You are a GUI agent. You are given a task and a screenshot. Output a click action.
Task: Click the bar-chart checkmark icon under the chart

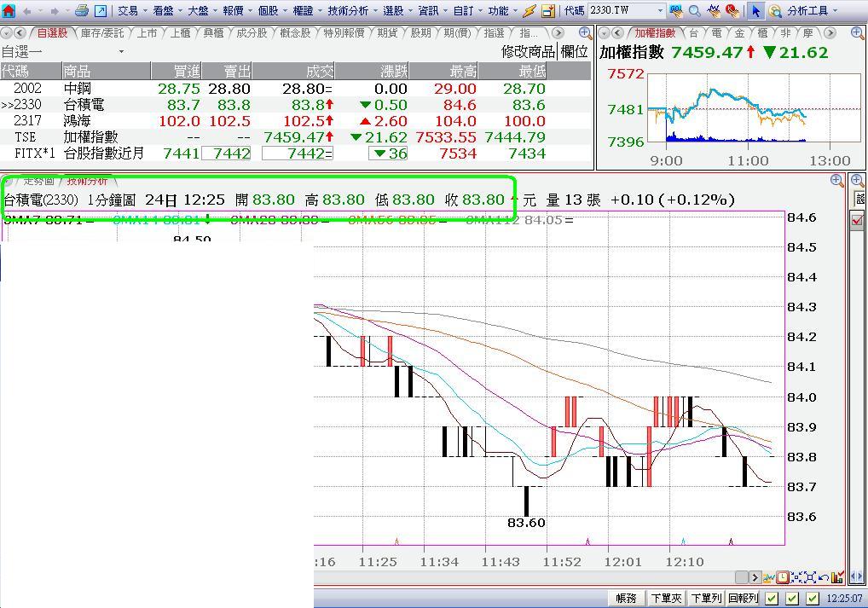[x=837, y=577]
